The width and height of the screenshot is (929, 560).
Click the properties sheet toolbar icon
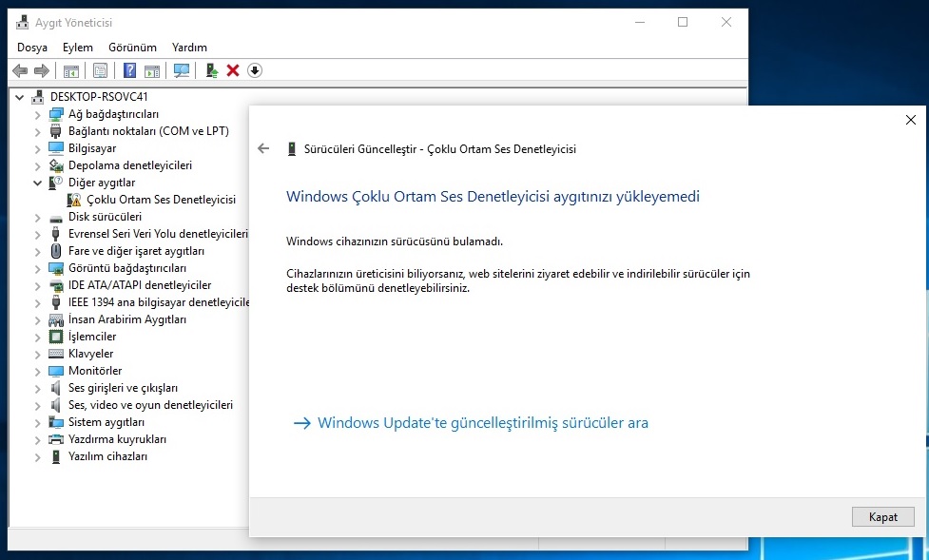click(100, 71)
